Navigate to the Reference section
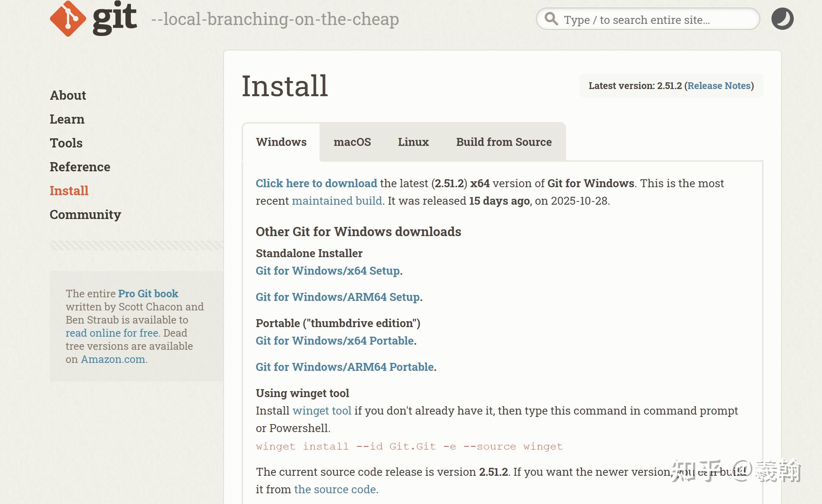The width and height of the screenshot is (822, 504). [80, 167]
